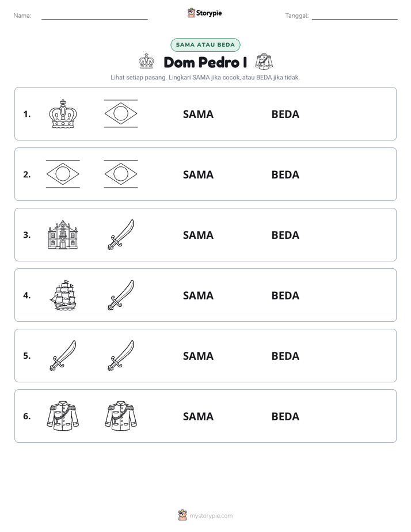
Task: Click the Tanggal input line
Action: point(355,16)
